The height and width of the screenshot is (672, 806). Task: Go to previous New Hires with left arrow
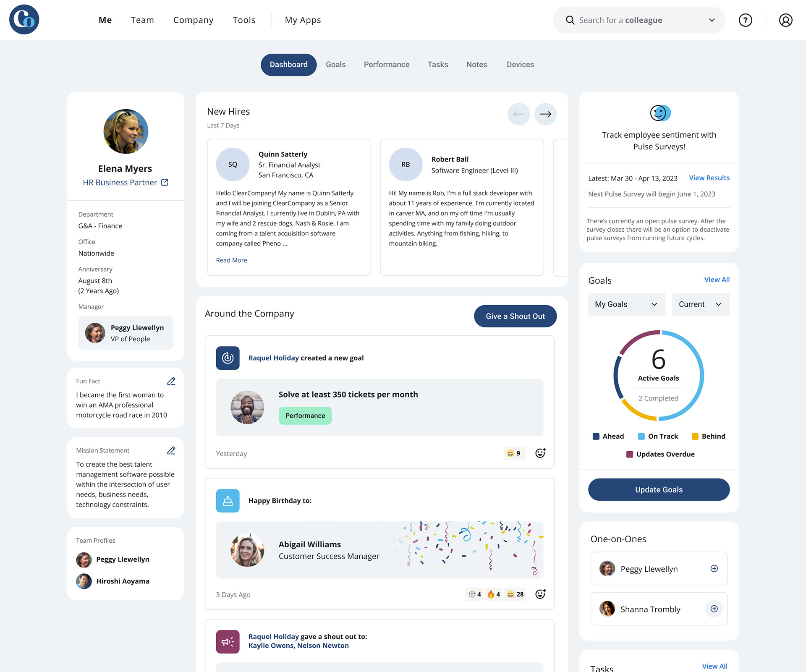pyautogui.click(x=518, y=114)
